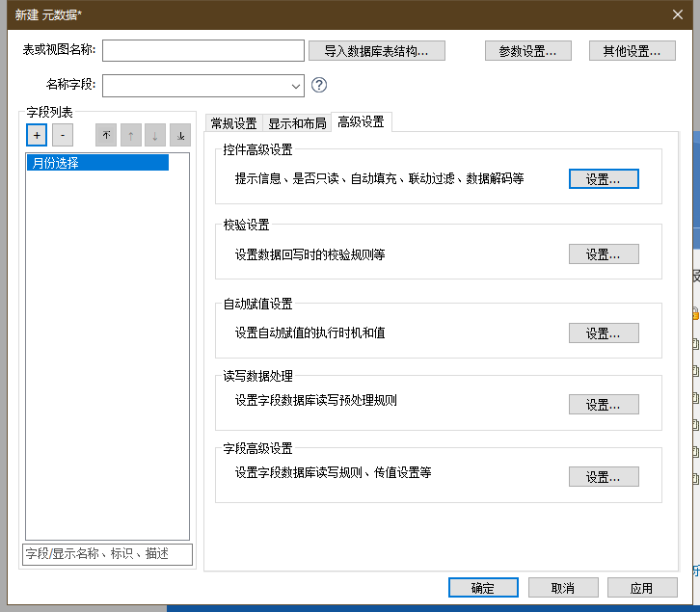
Task: Select 月份选择 in the field list
Action: pyautogui.click(x=97, y=163)
